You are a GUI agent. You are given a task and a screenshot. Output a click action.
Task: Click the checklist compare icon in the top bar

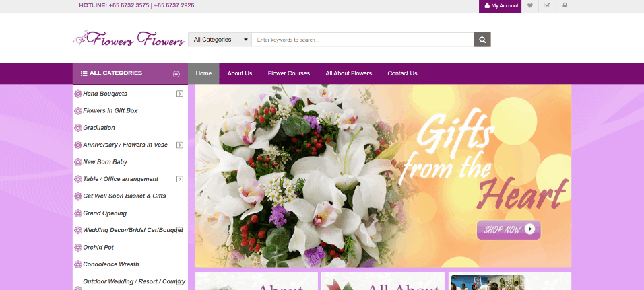click(x=547, y=6)
